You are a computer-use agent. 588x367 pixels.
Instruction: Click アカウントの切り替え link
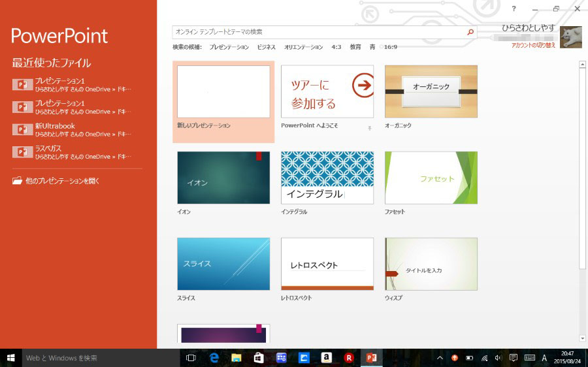[533, 45]
